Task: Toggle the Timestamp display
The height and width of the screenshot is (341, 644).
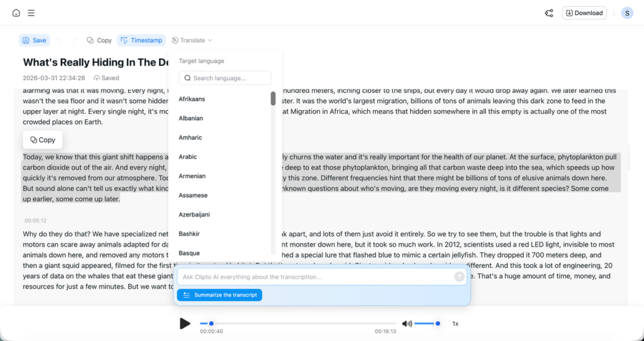Action: coord(142,40)
